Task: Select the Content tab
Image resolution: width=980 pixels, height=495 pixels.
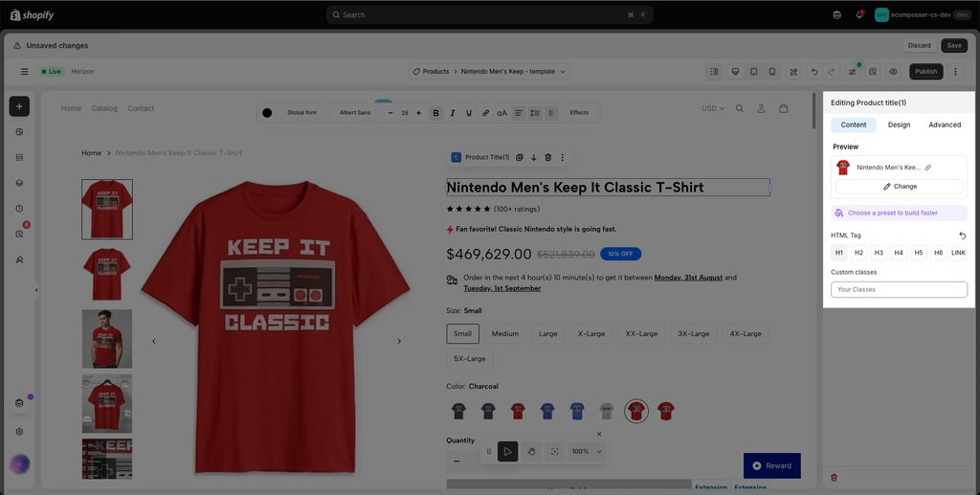Action: pyautogui.click(x=853, y=125)
